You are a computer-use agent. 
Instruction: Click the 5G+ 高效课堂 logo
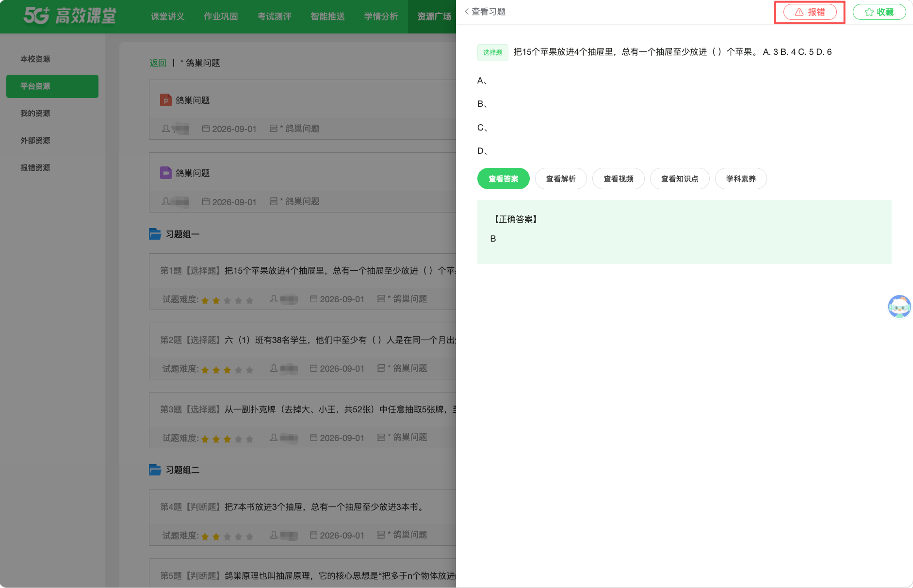point(70,16)
